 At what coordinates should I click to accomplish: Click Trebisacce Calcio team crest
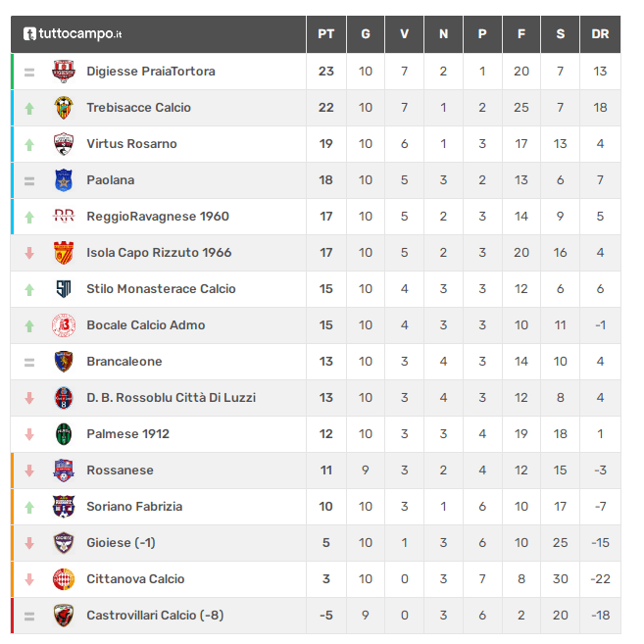click(64, 108)
